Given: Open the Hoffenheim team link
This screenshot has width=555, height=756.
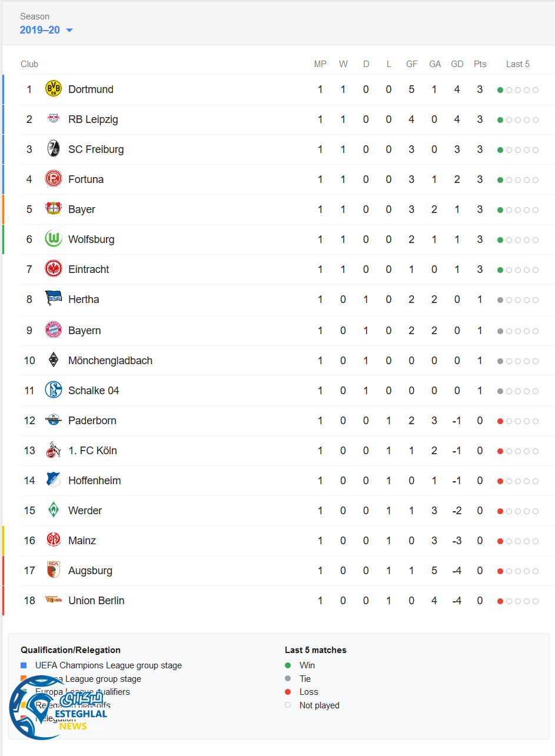Looking at the screenshot, I should (x=94, y=481).
